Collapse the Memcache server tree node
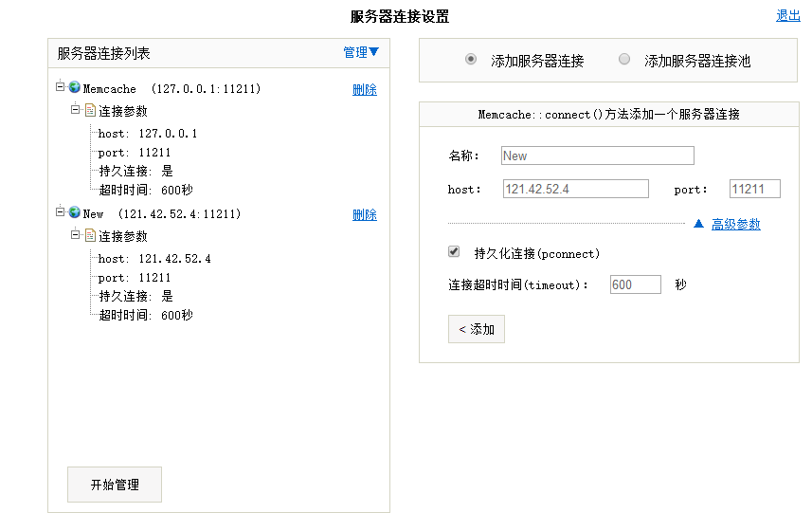Image resolution: width=812 pixels, height=531 pixels. (x=61, y=86)
